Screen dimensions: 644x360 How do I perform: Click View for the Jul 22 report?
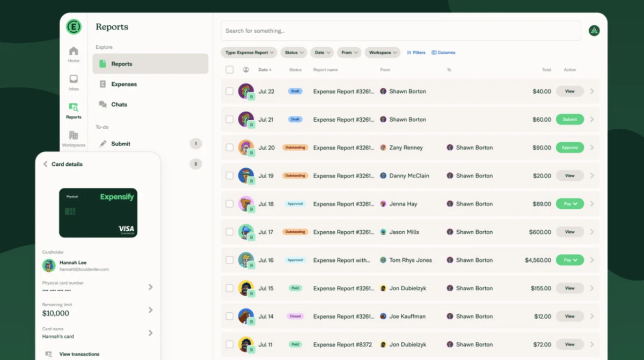pyautogui.click(x=570, y=91)
